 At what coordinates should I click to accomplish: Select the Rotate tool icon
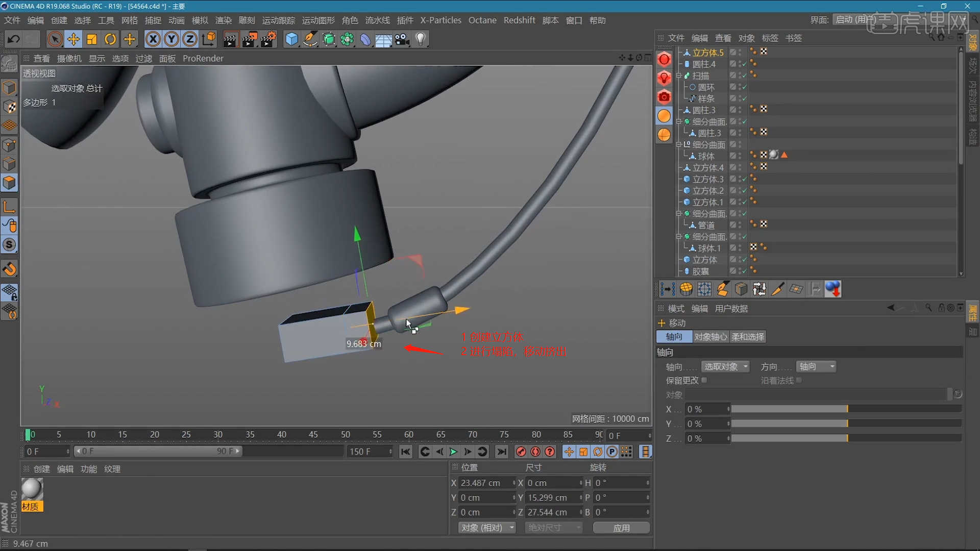click(110, 39)
